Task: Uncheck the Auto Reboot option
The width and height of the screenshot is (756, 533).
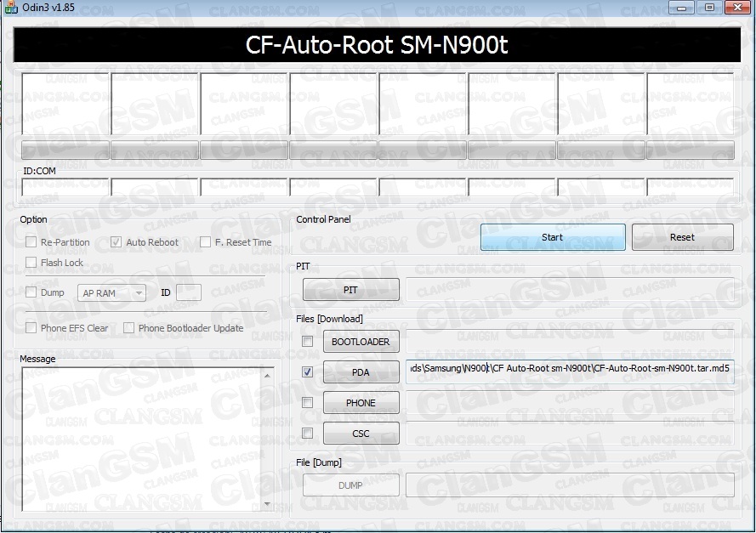Action: coord(116,242)
